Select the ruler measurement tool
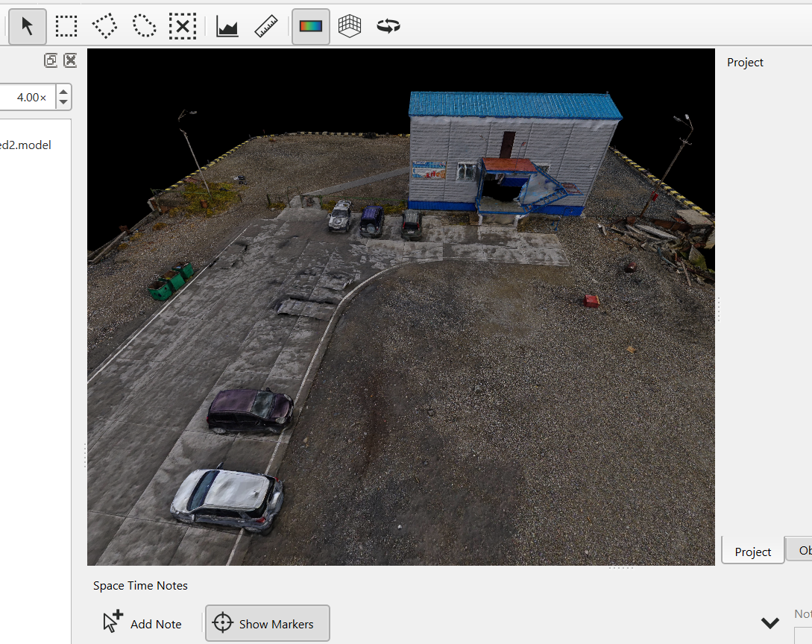812x644 pixels. tap(266, 27)
